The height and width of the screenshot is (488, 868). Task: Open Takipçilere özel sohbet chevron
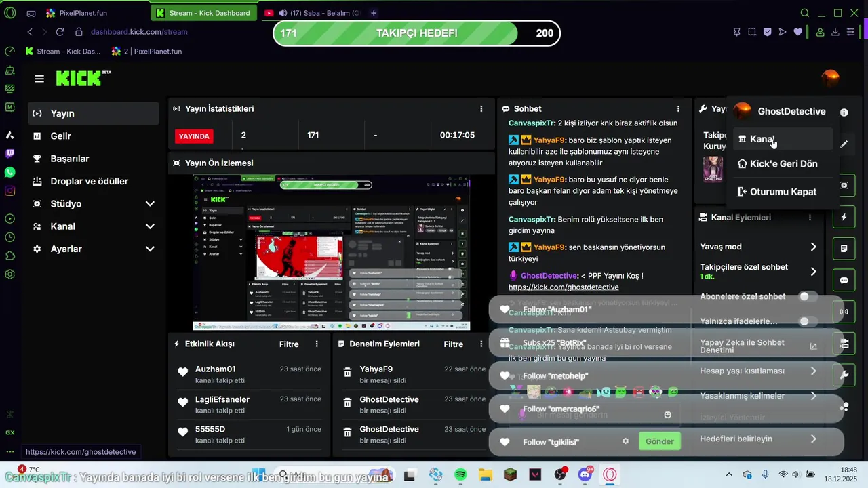tap(813, 272)
